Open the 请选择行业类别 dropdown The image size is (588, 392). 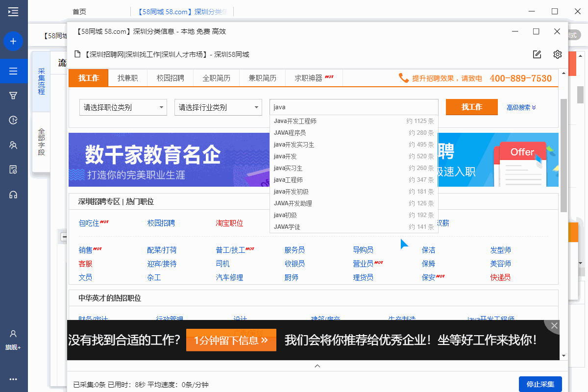point(218,107)
